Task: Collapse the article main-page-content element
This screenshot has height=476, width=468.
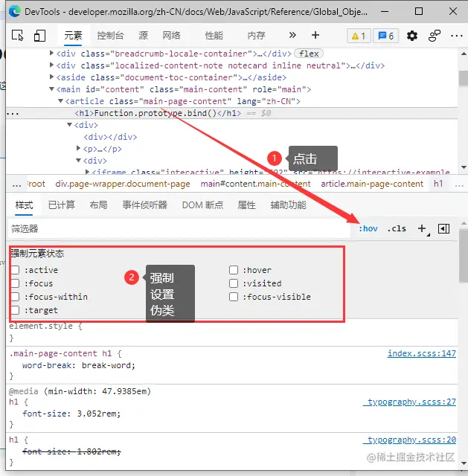Action: [x=60, y=101]
